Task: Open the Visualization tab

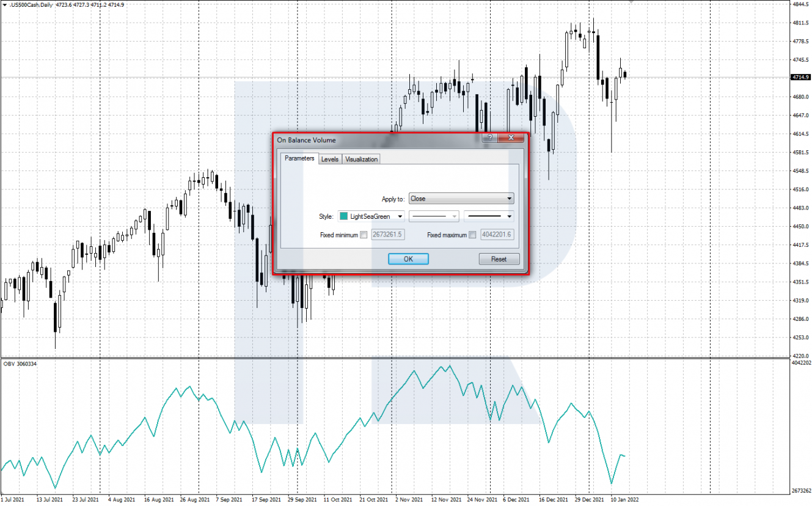Action: [361, 159]
